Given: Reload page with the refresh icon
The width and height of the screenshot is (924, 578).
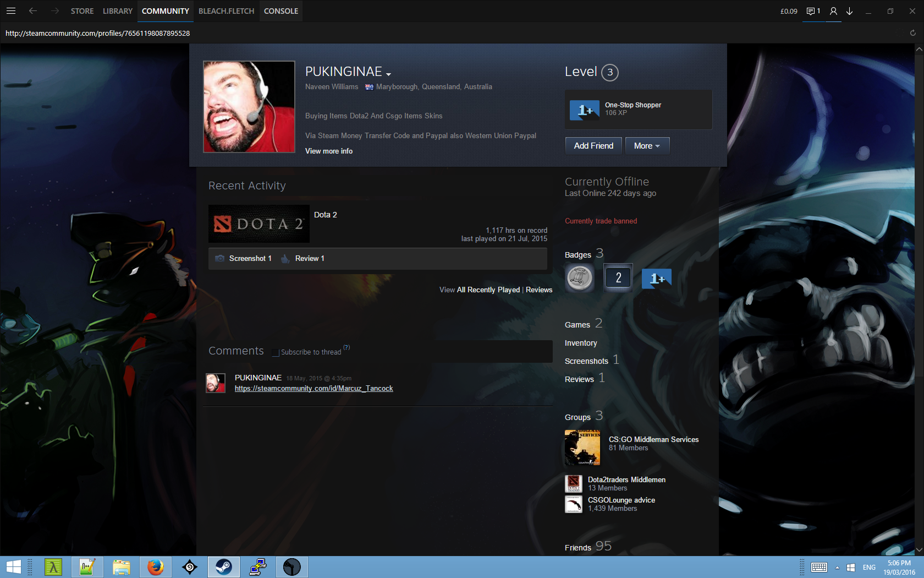Looking at the screenshot, I should 912,33.
